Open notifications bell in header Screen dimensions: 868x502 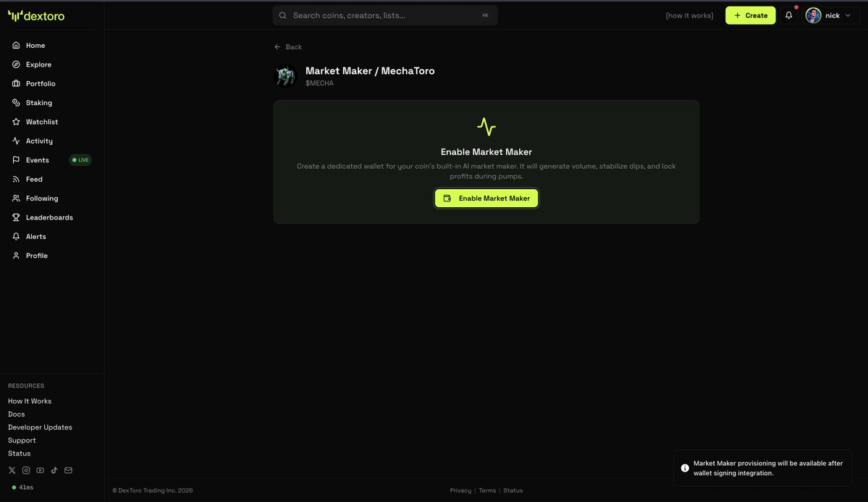click(789, 15)
